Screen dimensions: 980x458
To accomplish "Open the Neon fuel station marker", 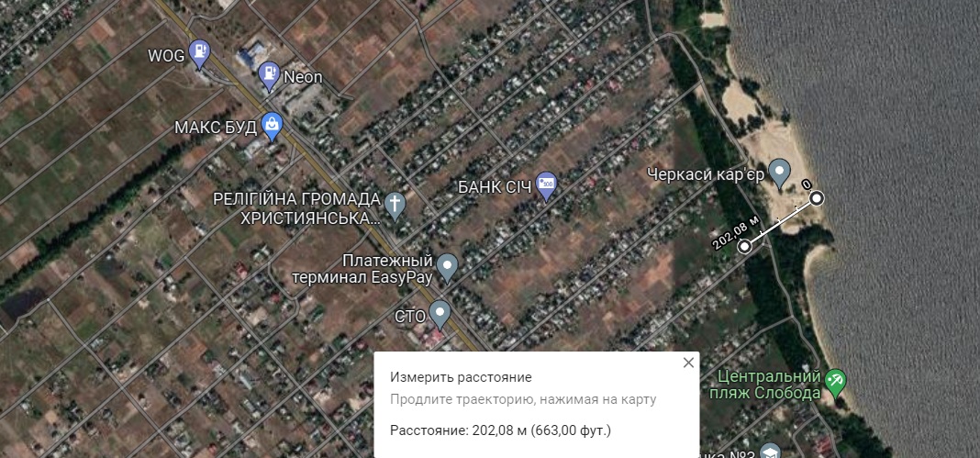I will tap(270, 76).
